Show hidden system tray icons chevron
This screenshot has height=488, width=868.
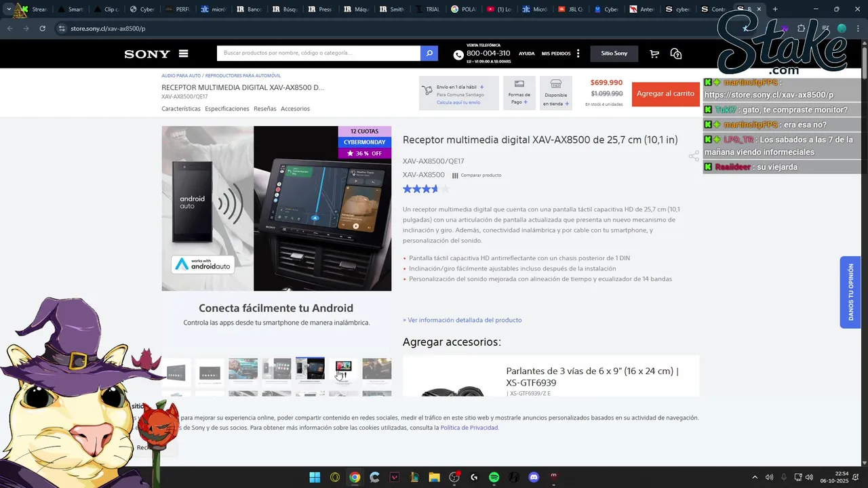[x=756, y=477]
